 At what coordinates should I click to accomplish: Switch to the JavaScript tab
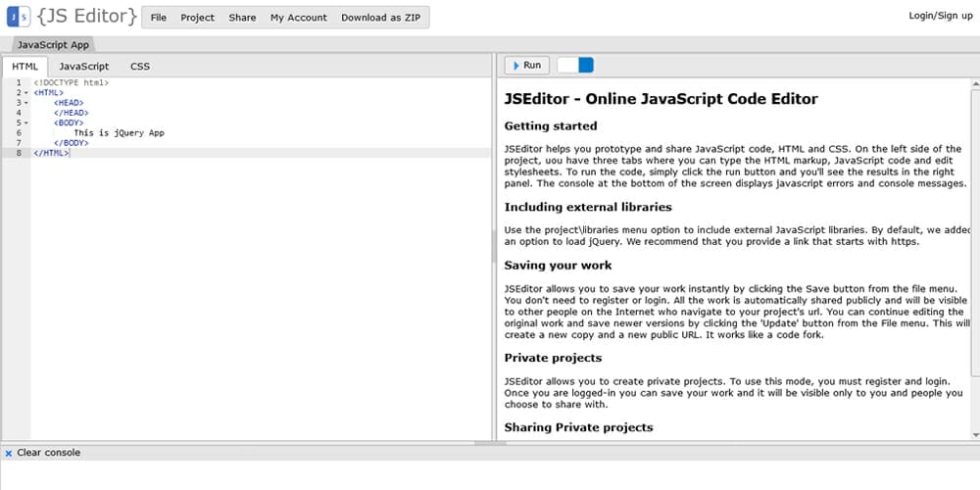83,67
